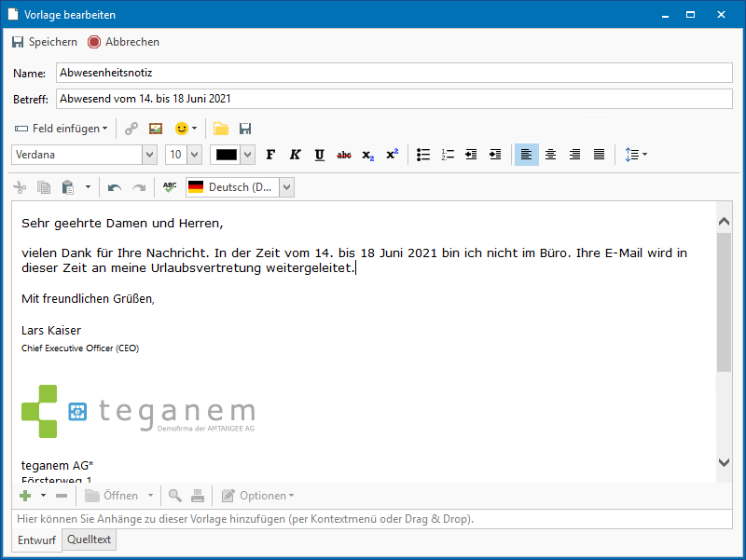The image size is (746, 560).
Task: Click the teganem logo image
Action: point(138,411)
